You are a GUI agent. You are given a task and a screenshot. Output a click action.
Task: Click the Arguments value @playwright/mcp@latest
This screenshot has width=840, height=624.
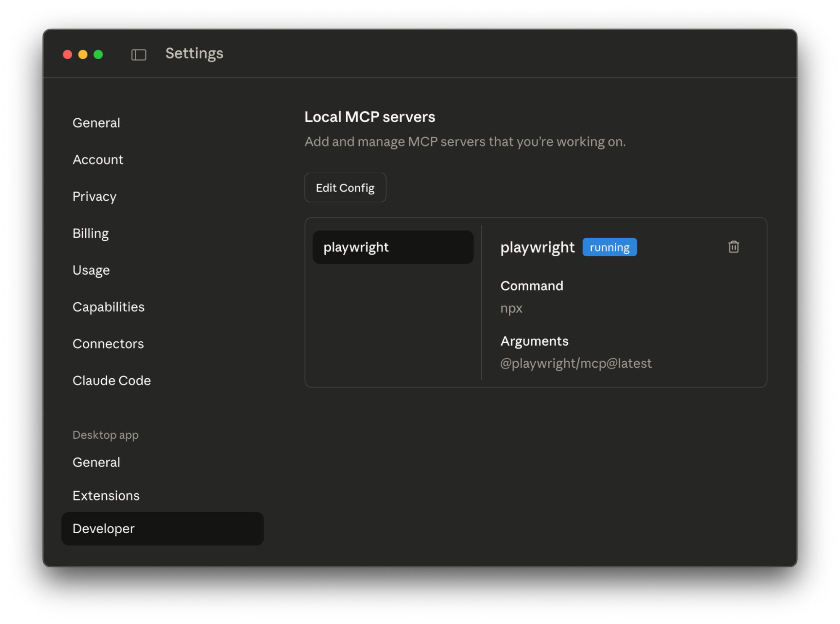576,363
